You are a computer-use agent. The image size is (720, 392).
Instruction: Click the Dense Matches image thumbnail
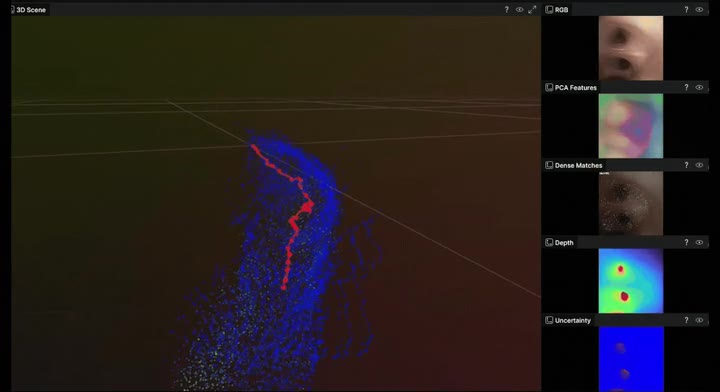tap(631, 203)
